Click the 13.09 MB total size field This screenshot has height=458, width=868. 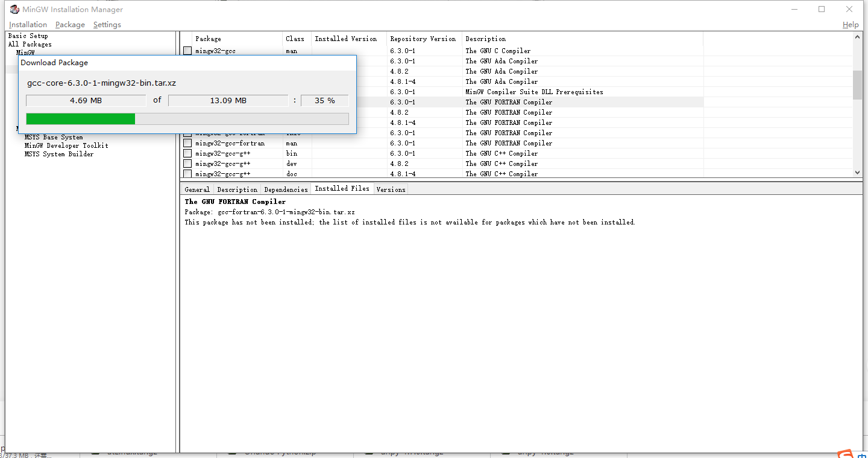click(228, 101)
